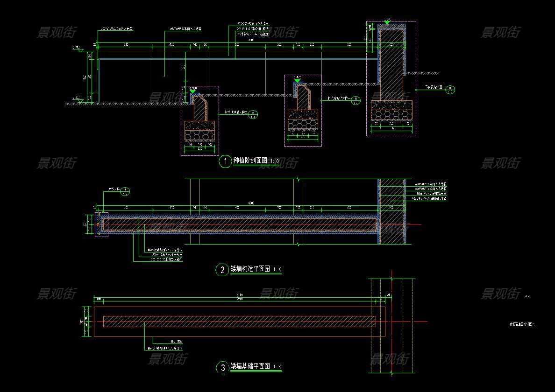Screen dimensions: 555x392
Task: Select the title text 矮墙构造平面图
Action: [250, 269]
